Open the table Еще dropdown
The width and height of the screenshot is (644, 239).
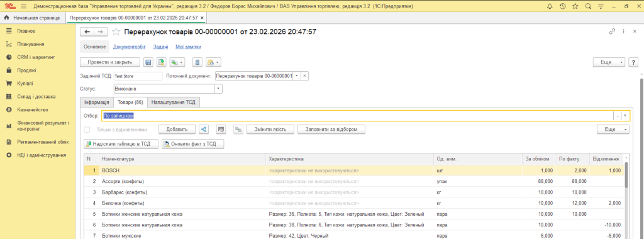(613, 130)
